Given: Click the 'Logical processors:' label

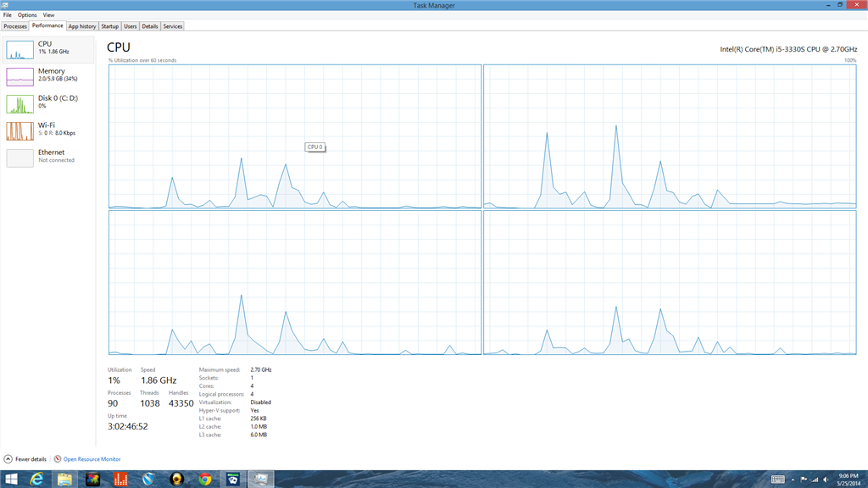Looking at the screenshot, I should pos(221,395).
